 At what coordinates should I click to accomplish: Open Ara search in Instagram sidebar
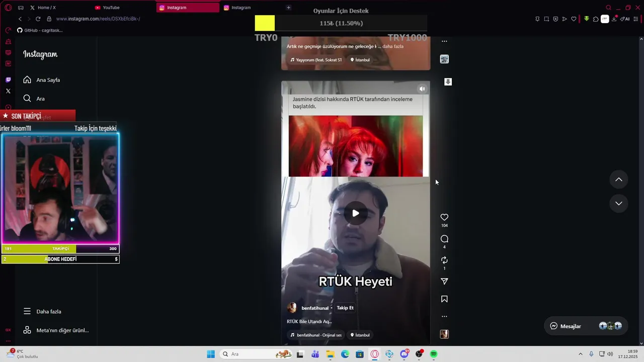pyautogui.click(x=34, y=99)
